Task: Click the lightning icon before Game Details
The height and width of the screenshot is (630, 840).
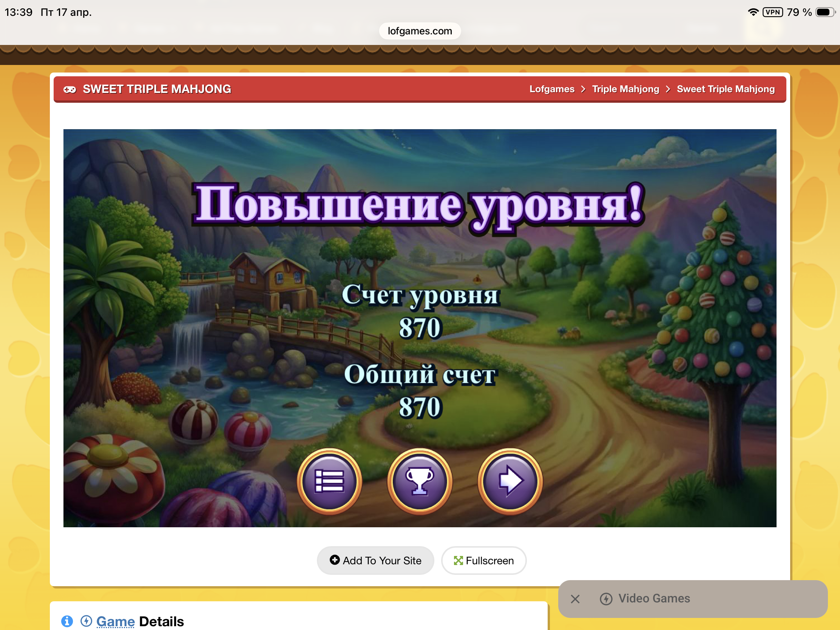Action: (x=86, y=621)
